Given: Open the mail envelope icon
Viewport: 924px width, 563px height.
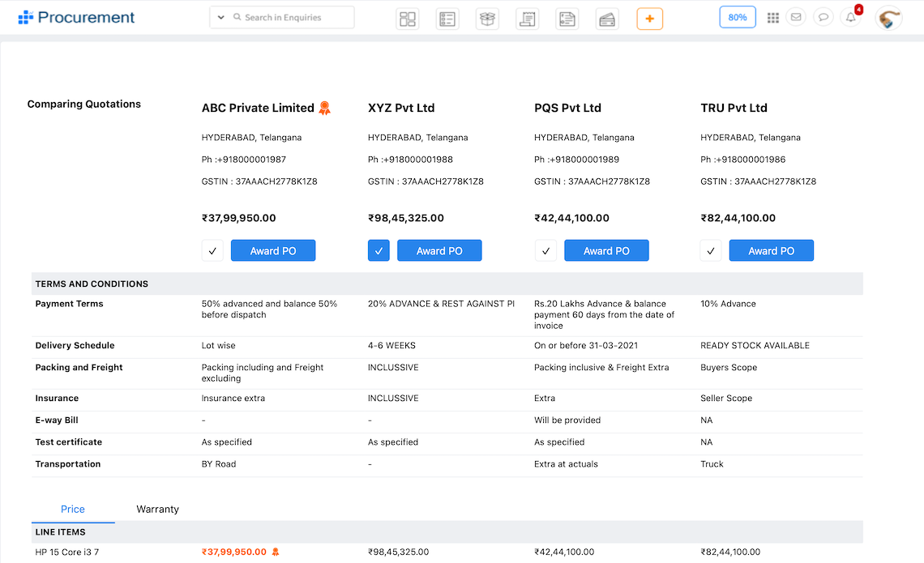Looking at the screenshot, I should pyautogui.click(x=796, y=17).
